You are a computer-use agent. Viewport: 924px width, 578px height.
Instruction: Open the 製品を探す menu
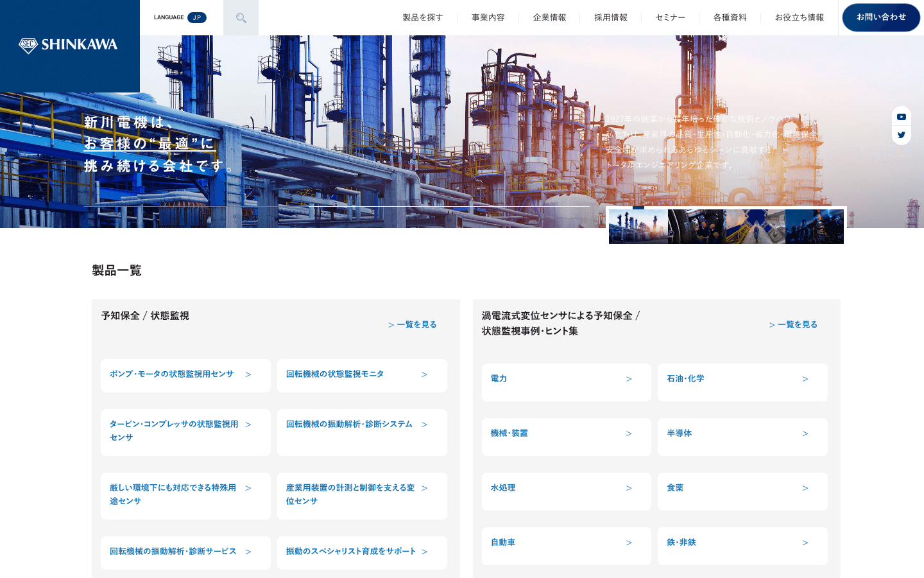[x=423, y=17]
